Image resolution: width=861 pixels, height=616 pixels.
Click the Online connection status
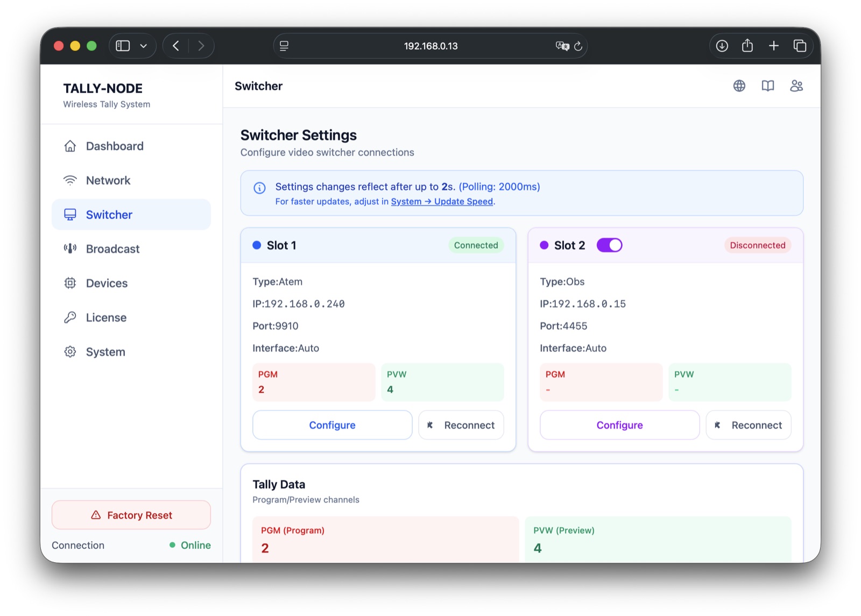pyautogui.click(x=190, y=545)
